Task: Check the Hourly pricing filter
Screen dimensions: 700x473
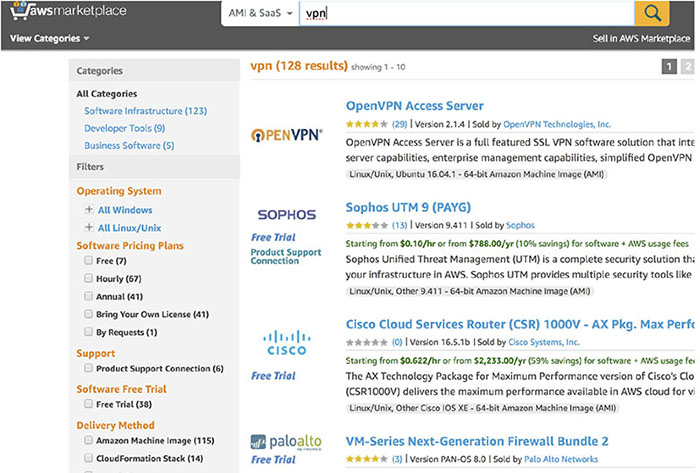Action: tap(89, 279)
